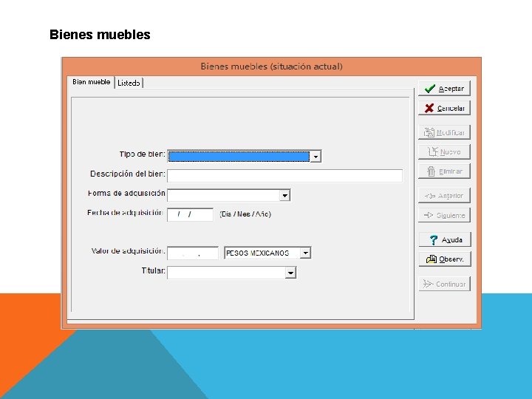Click the red X Cancelar icon
This screenshot has width=532, height=399.
[x=429, y=108]
